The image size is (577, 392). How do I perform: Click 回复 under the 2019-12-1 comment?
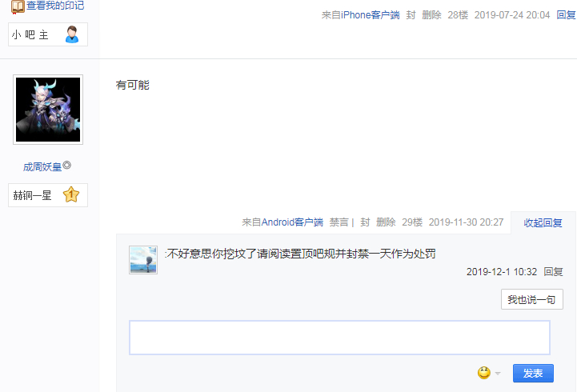pyautogui.click(x=553, y=272)
